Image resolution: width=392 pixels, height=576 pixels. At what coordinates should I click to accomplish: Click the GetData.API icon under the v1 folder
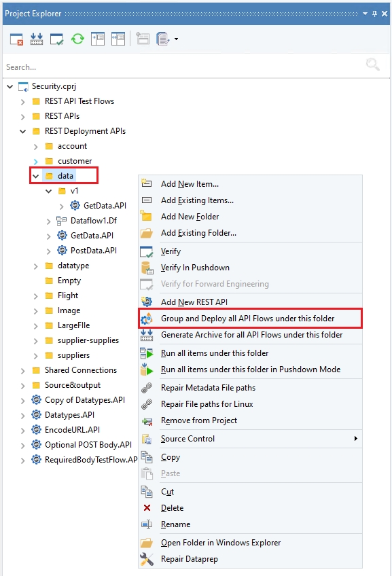pos(75,205)
